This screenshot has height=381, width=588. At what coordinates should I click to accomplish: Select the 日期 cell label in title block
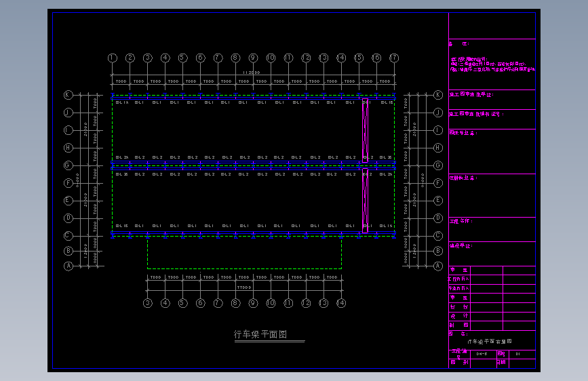click(x=501, y=362)
